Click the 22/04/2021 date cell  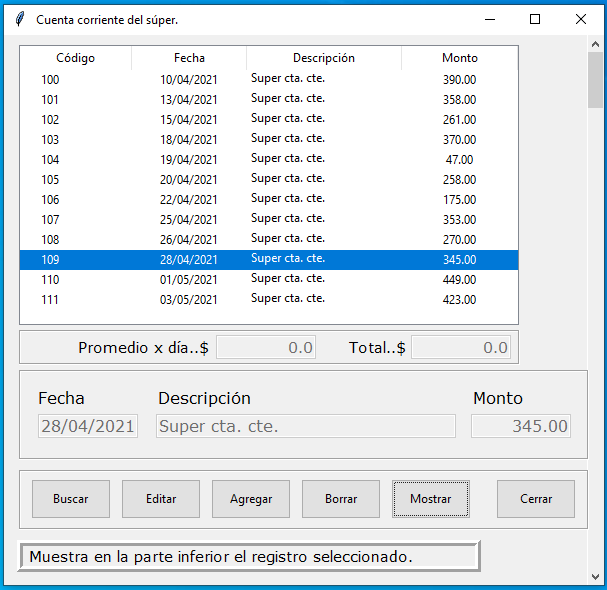[189, 199]
